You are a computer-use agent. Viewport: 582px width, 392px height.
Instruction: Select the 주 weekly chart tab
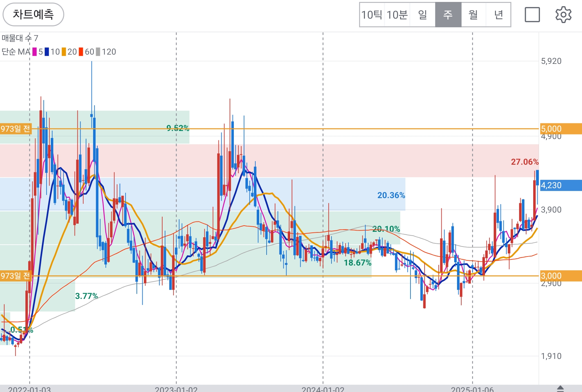tap(448, 15)
